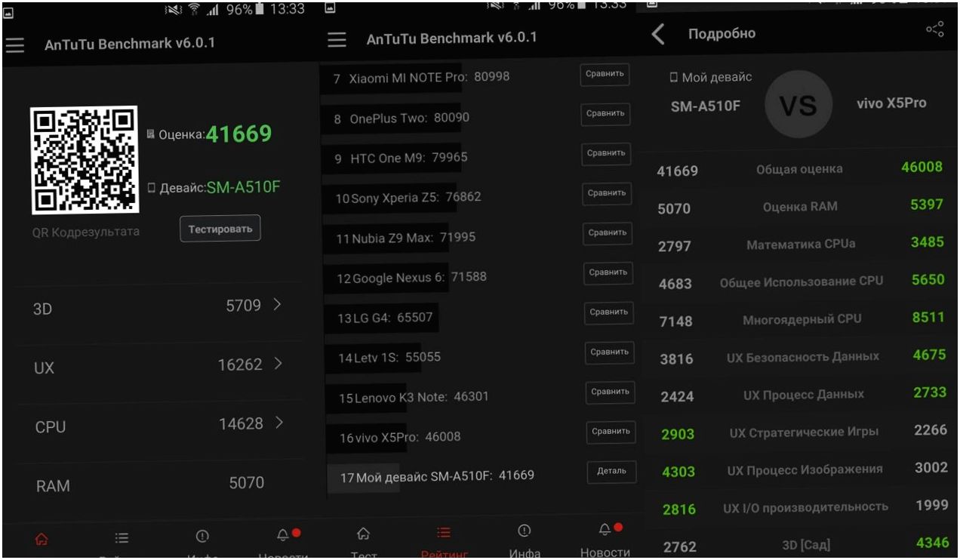960x560 pixels.
Task: Tap info icon in left screen bottom bar
Action: click(202, 537)
